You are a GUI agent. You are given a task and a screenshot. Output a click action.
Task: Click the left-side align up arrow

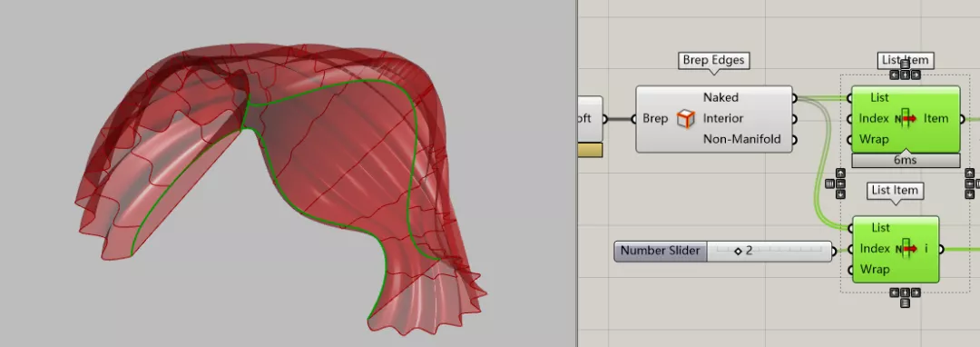(840, 173)
